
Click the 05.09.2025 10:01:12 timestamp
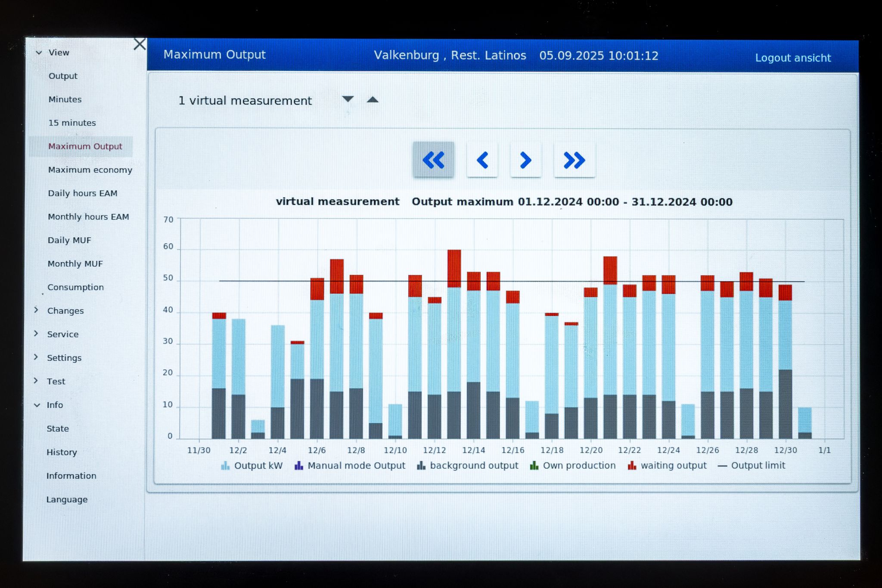click(599, 56)
